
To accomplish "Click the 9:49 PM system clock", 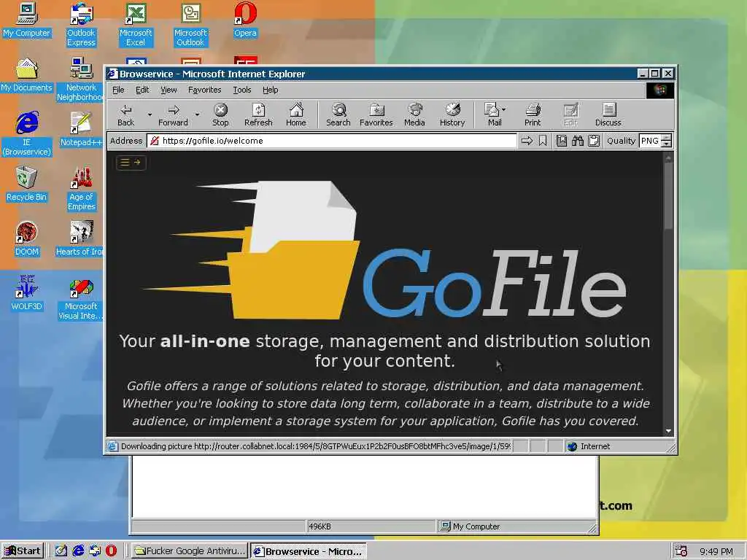I will [x=716, y=551].
